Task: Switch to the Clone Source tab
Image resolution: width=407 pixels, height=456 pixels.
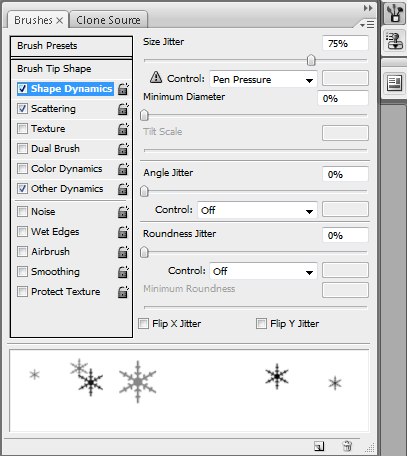Action: 108,20
